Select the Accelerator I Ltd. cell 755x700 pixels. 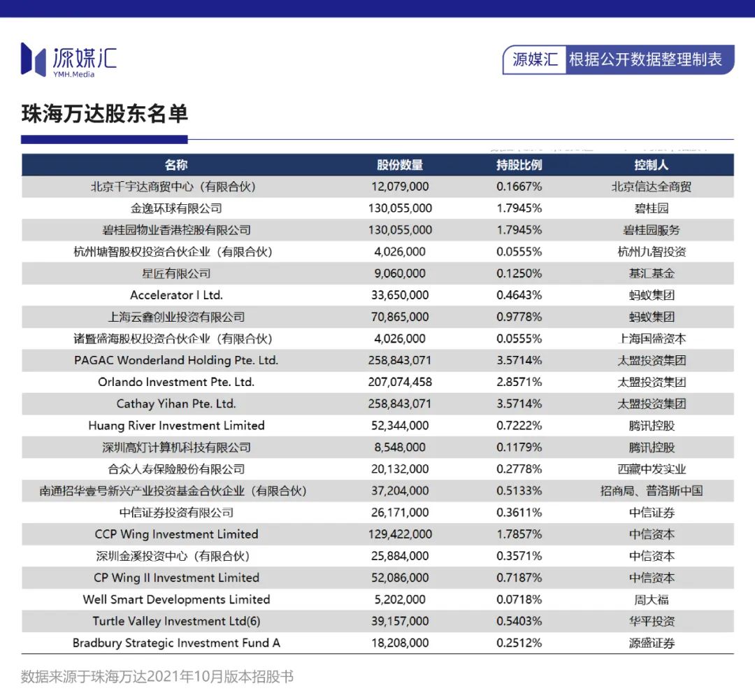point(176,295)
